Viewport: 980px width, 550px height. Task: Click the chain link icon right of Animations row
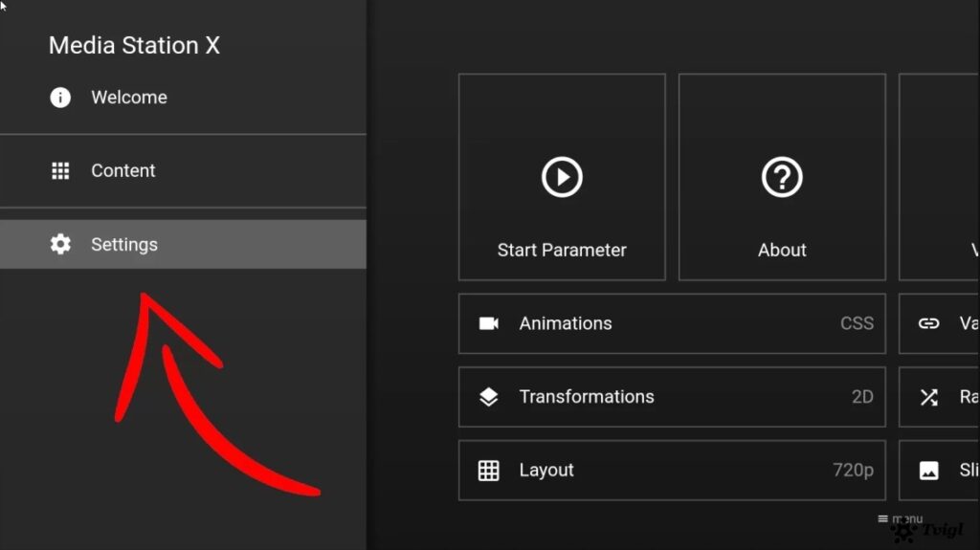pyautogui.click(x=928, y=323)
